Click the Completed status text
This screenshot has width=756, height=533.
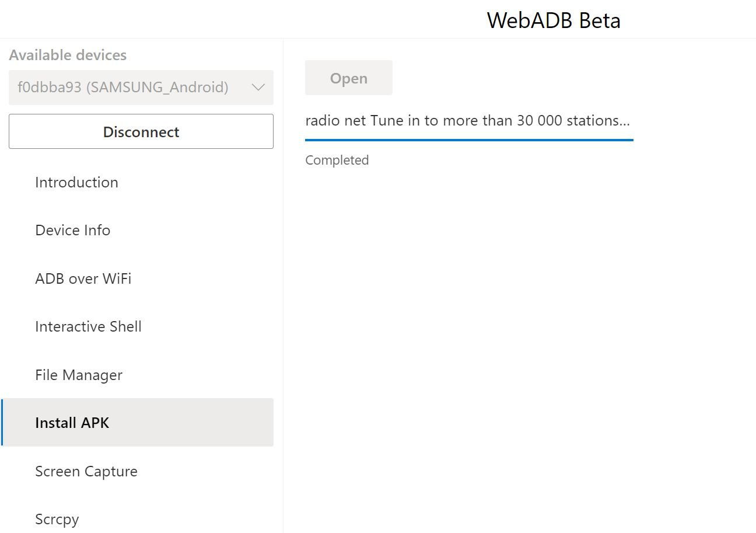pos(337,160)
